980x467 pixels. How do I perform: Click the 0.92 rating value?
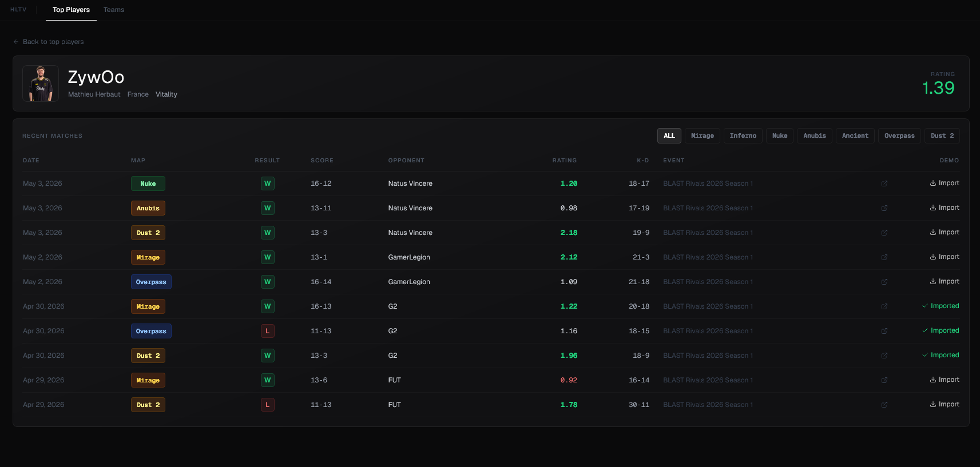(569, 380)
